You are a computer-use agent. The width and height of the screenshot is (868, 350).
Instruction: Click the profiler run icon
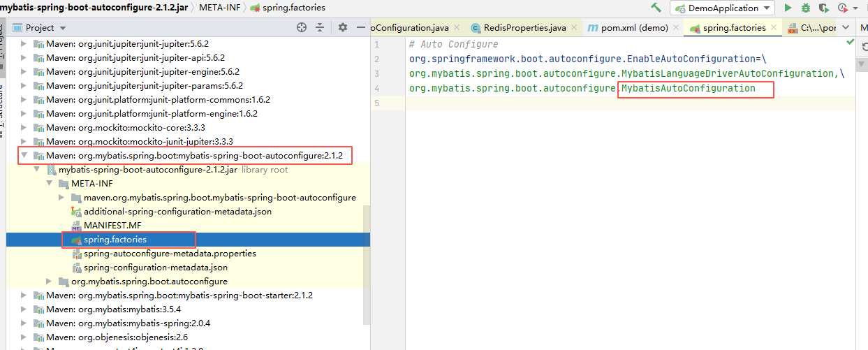841,8
